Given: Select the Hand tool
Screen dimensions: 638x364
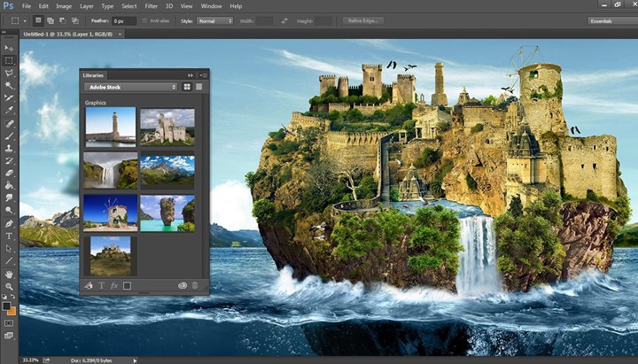Looking at the screenshot, I should pos(9,275).
